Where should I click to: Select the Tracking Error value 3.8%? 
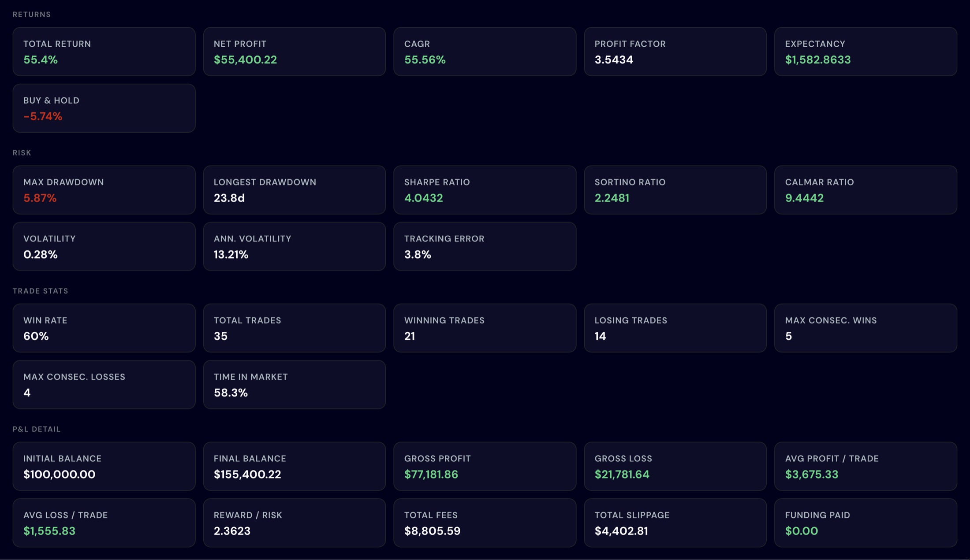coord(418,255)
